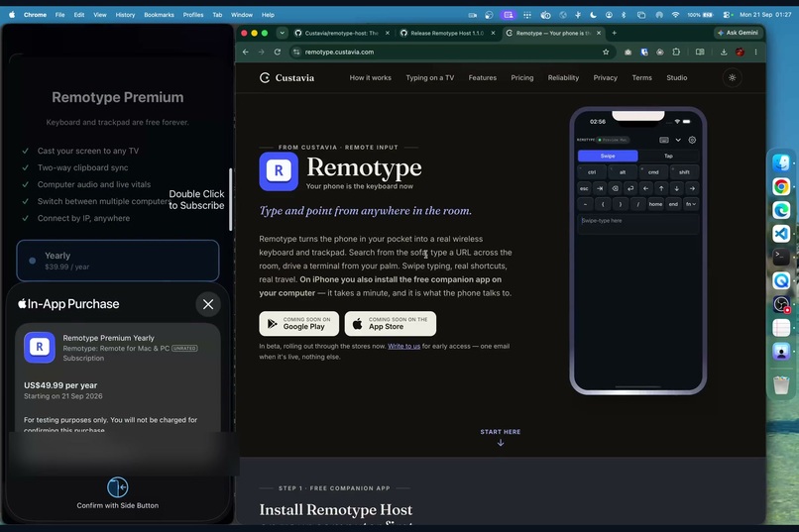Bookmark this page with the star
799x532 pixels.
[x=606, y=52]
